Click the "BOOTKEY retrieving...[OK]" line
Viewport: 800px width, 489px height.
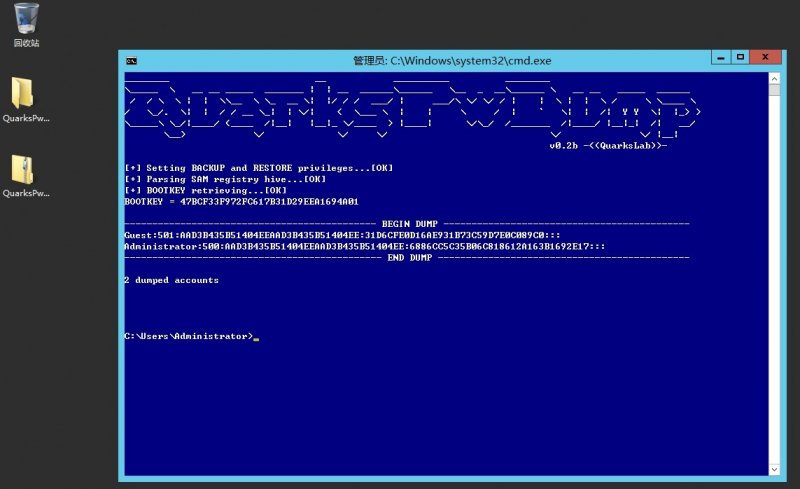tap(206, 190)
